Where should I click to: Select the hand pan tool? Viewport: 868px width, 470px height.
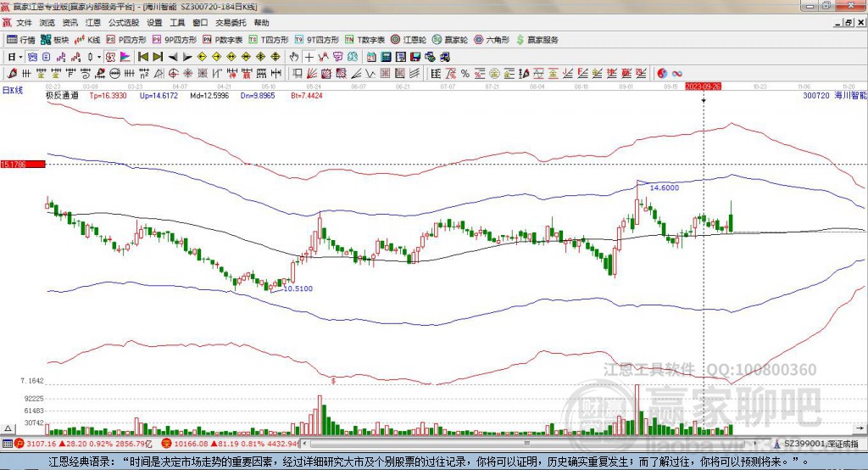point(293,57)
